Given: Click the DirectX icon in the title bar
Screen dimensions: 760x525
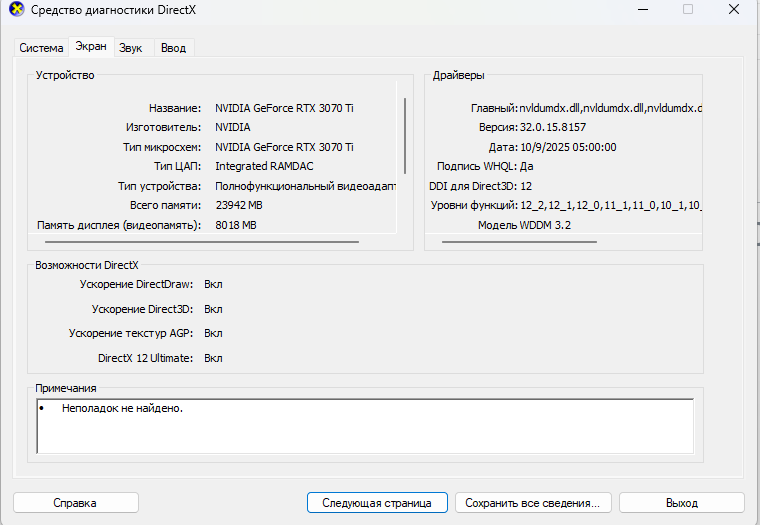Looking at the screenshot, I should 16,9.
